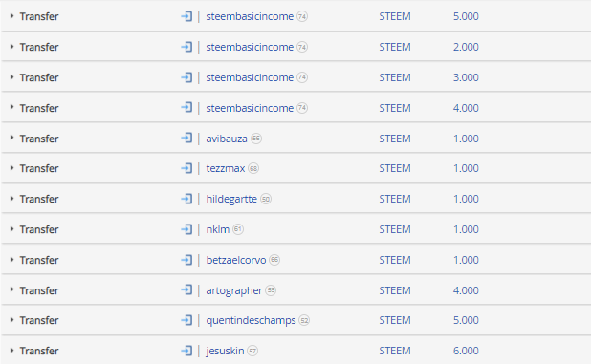
Task: Click the 6.000 amount in jesuskin row
Action: pyautogui.click(x=466, y=351)
